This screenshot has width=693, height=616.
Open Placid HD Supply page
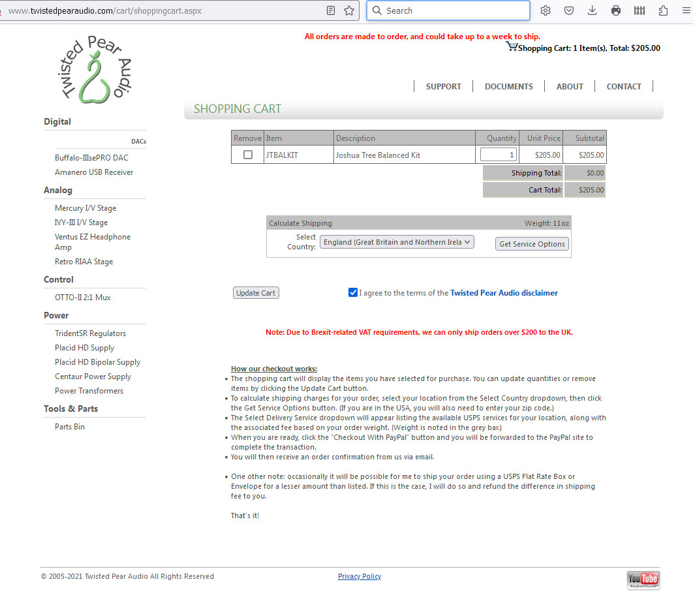point(84,348)
